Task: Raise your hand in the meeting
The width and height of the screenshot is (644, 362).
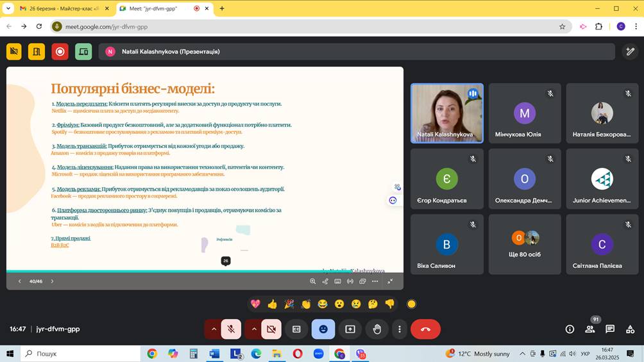Action: pyautogui.click(x=377, y=329)
